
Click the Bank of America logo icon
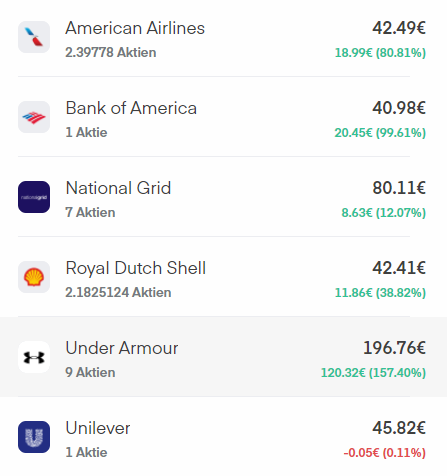(x=34, y=117)
